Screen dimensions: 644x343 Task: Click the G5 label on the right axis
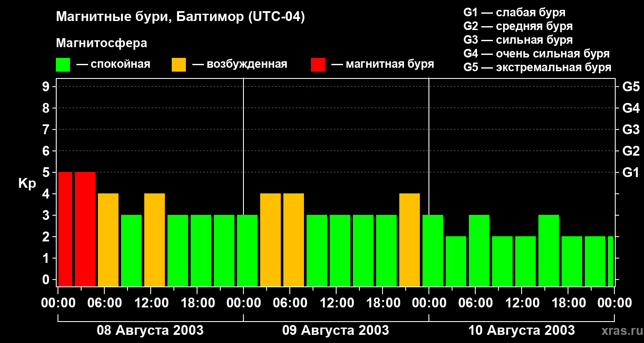coord(631,87)
